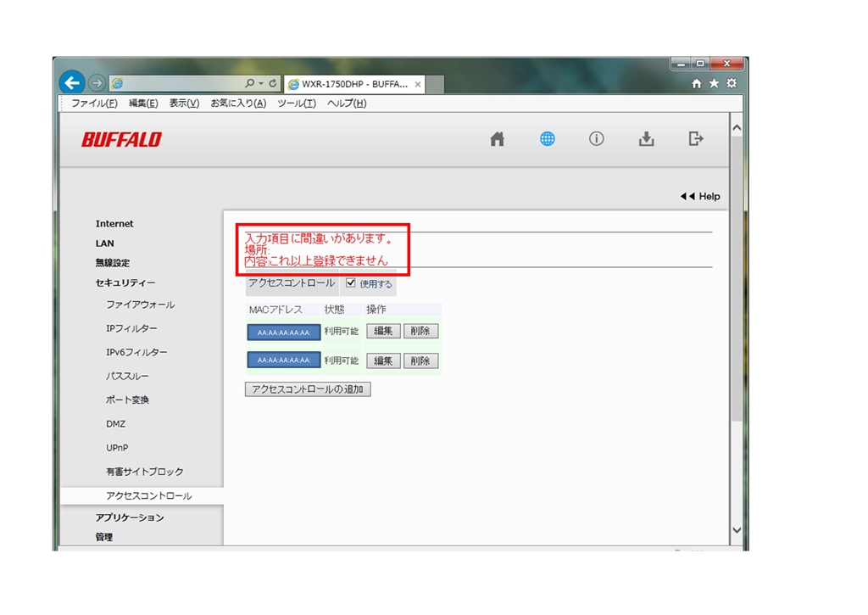Image resolution: width=868 pixels, height=615 pixels.
Task: Open Internet settings section
Action: coord(114,224)
